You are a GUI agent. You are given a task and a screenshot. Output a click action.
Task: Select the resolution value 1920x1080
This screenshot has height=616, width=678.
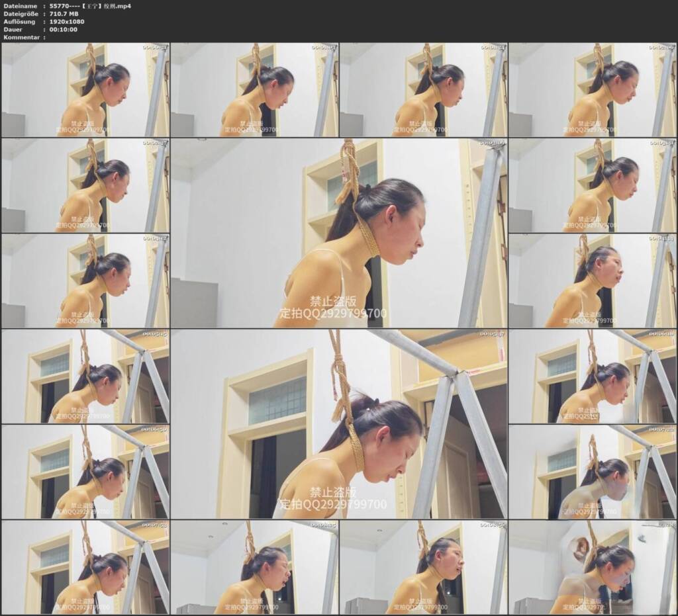[67, 22]
